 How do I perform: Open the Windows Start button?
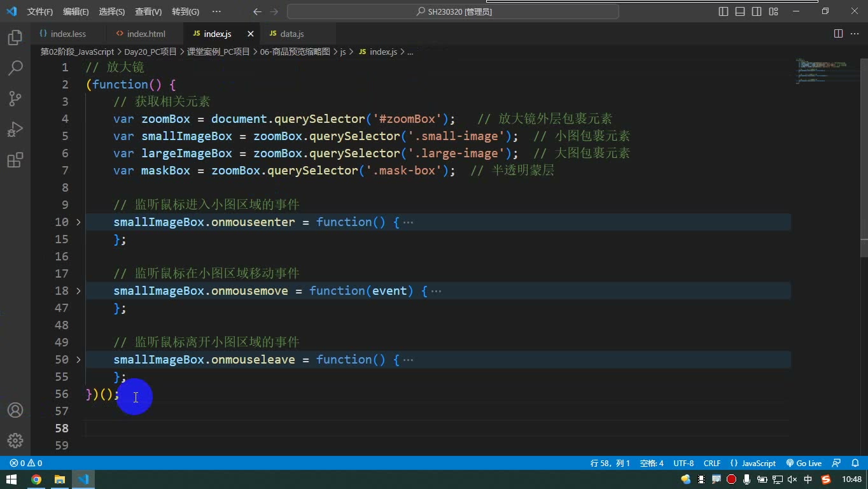pos(11,479)
